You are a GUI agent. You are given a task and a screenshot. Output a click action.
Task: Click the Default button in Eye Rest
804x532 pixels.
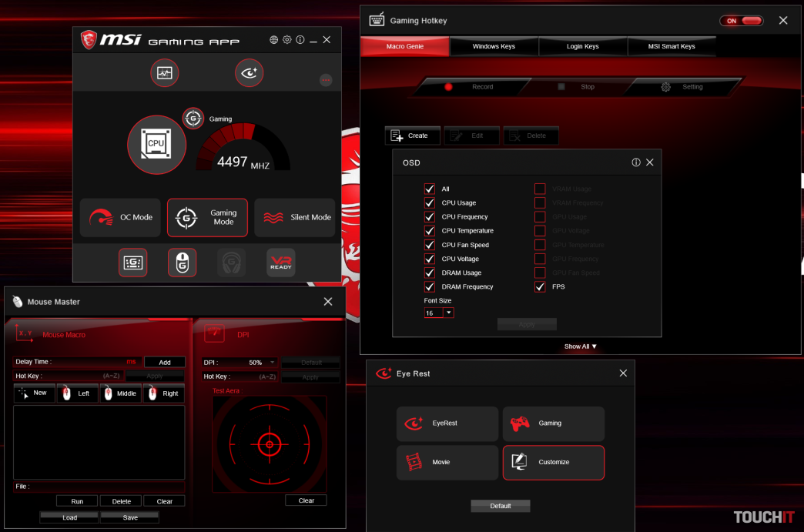pos(501,506)
